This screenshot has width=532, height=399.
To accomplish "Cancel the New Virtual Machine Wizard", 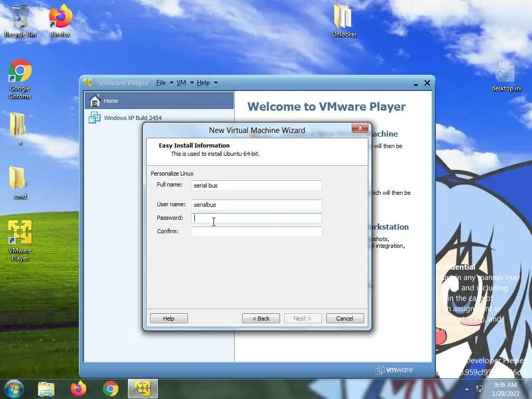I will point(345,318).
